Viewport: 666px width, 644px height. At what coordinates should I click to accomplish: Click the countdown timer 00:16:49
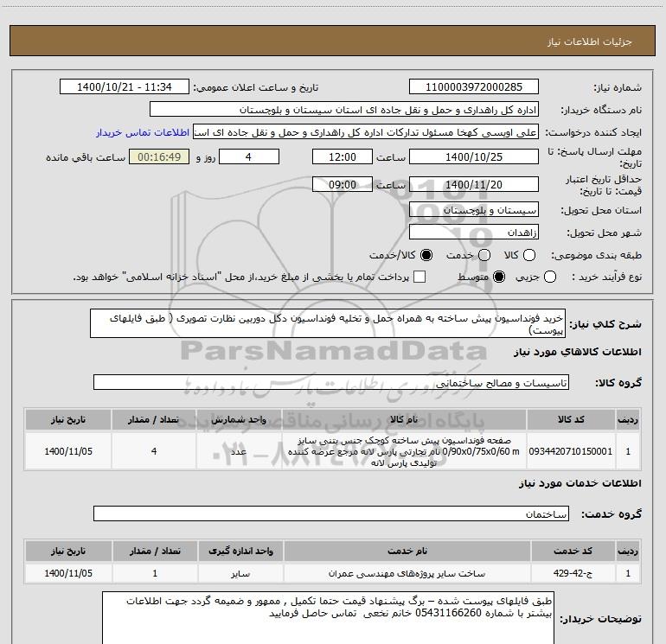159,157
